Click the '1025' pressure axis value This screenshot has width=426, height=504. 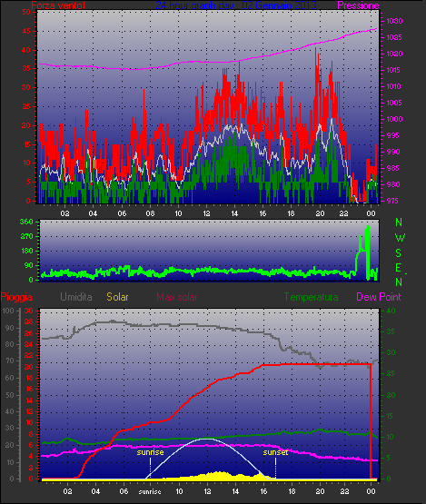(x=394, y=37)
